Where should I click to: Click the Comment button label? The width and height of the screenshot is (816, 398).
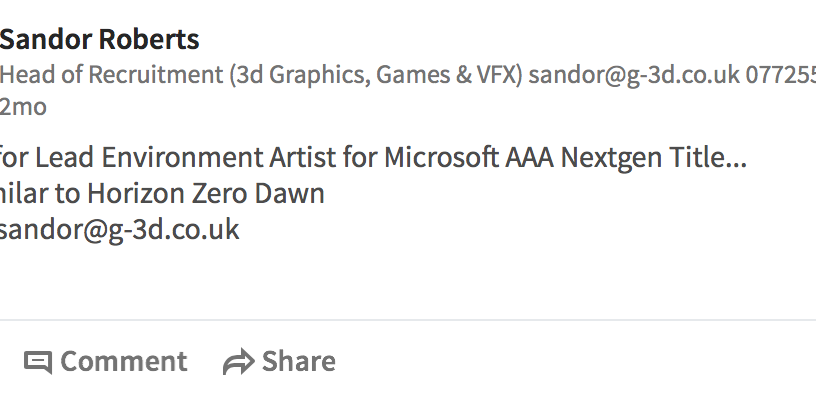(123, 361)
